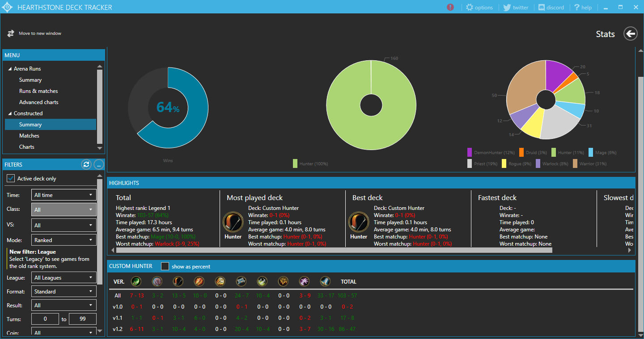This screenshot has width=644, height=339.
Task: Click the orange Druid legend swatch
Action: (521, 152)
